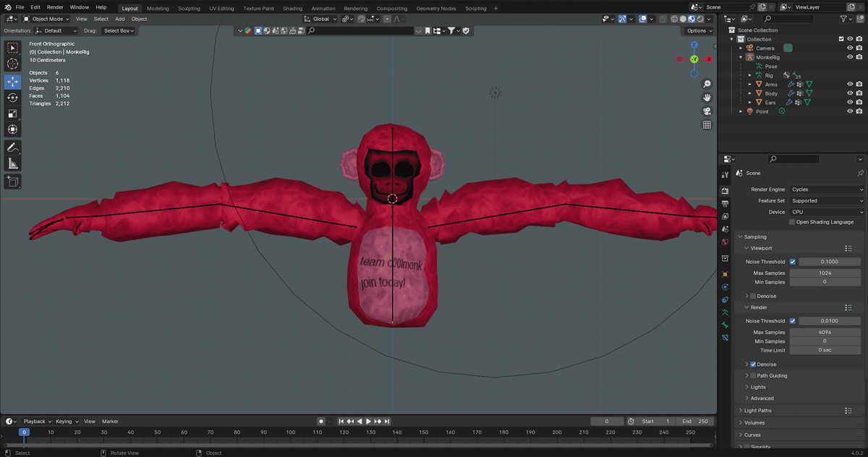Image resolution: width=868 pixels, height=457 pixels.
Task: Open the Object Mode dropdown
Action: click(x=46, y=19)
